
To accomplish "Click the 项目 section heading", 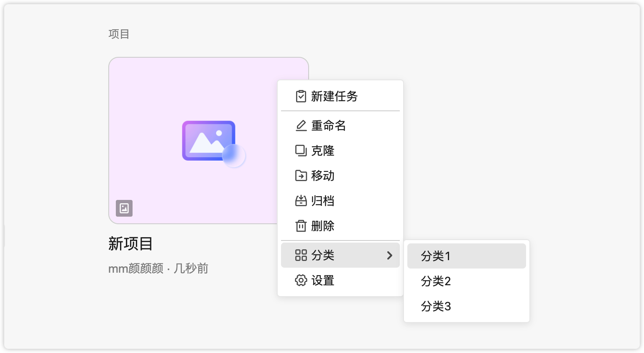I will click(x=119, y=34).
